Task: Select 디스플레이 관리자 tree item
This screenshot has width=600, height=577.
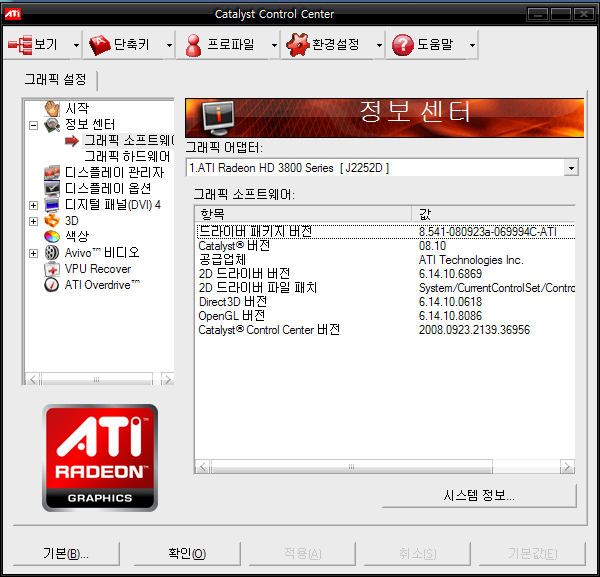Action: point(114,173)
